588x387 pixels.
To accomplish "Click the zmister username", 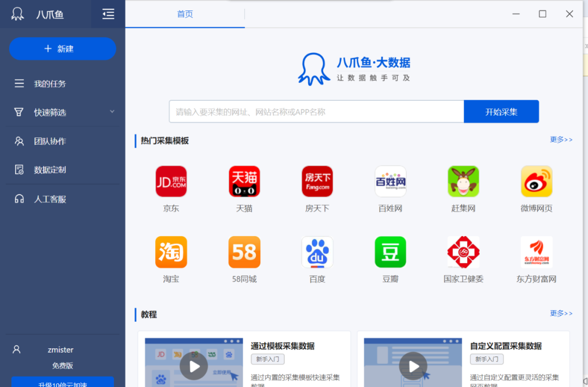I will (x=60, y=350).
